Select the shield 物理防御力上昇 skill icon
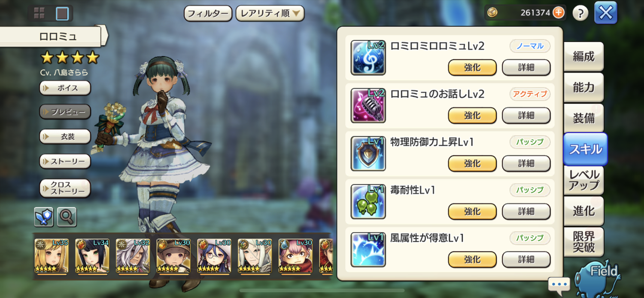 point(368,154)
